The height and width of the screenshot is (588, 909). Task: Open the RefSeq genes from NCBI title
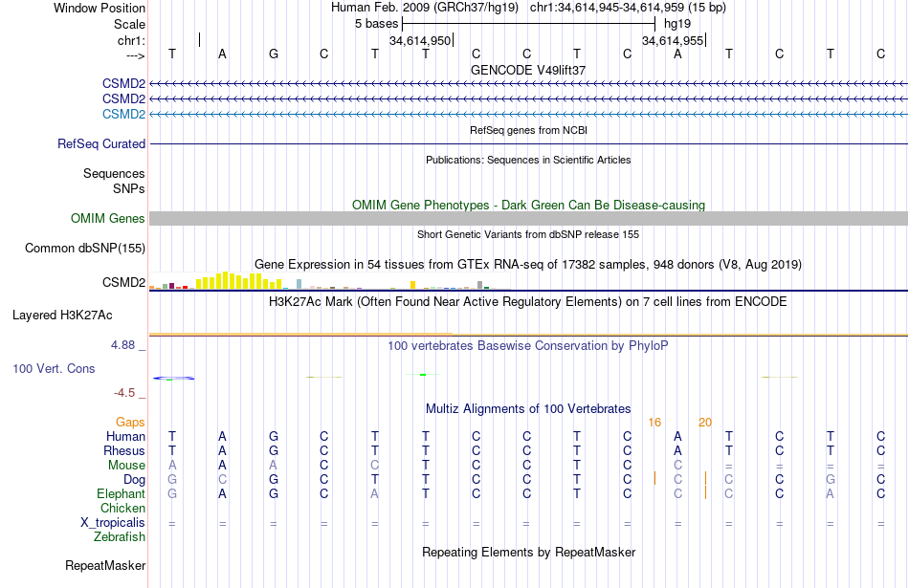528,130
